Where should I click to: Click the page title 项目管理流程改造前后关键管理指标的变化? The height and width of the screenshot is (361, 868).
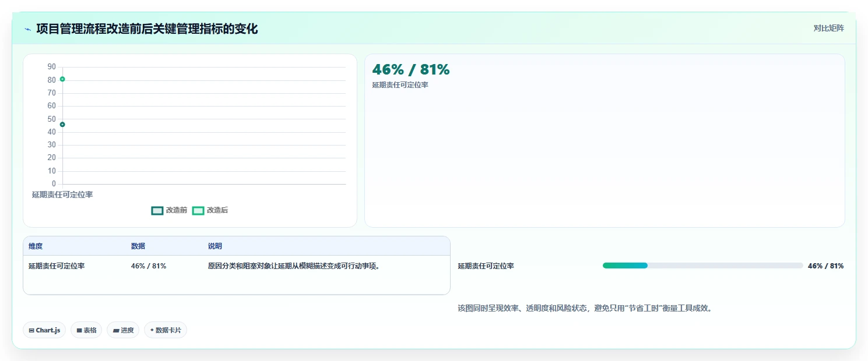pos(147,29)
